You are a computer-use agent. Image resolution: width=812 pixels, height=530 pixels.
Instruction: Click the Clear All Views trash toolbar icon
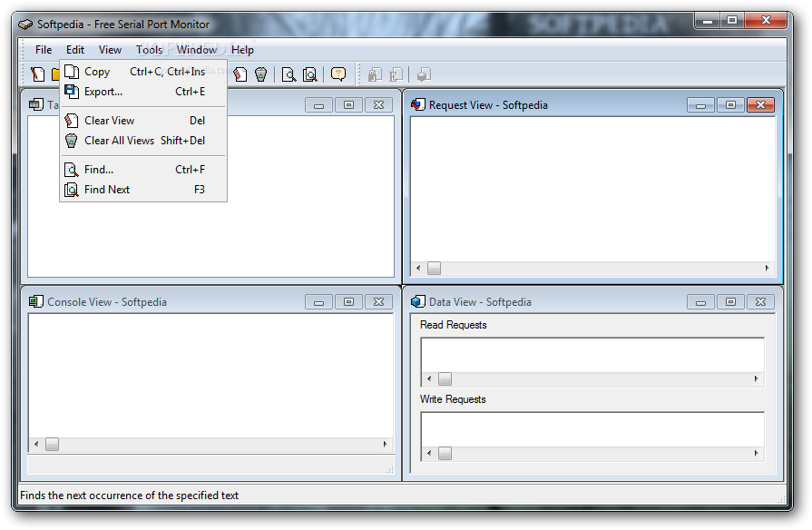pos(261,74)
